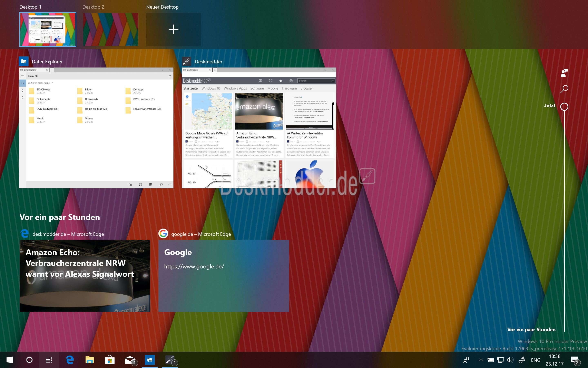Click the timeline account sign-in icon
The width and height of the screenshot is (588, 368).
564,73
